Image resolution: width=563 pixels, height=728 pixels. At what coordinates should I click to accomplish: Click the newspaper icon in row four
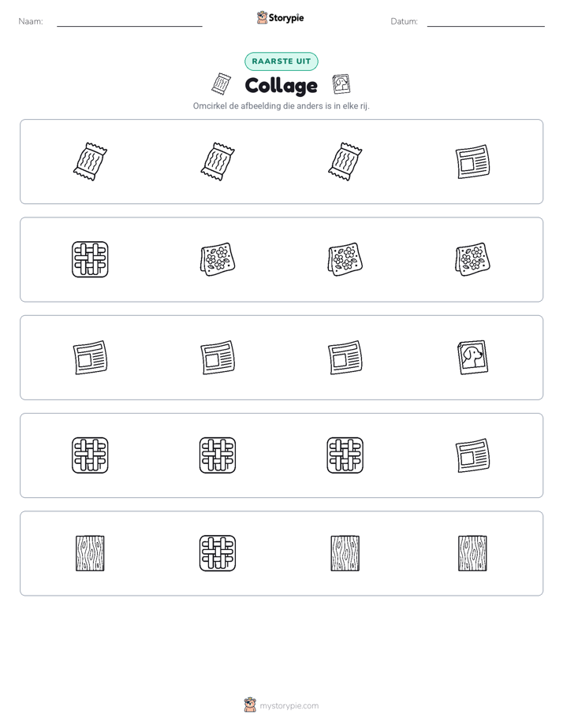tap(472, 455)
